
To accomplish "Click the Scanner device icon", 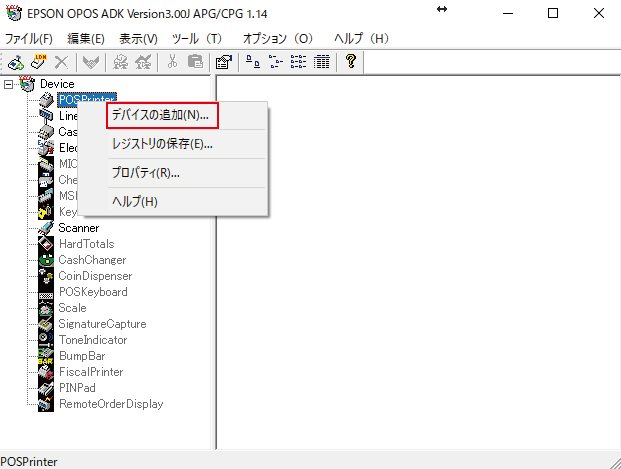I will coord(46,228).
